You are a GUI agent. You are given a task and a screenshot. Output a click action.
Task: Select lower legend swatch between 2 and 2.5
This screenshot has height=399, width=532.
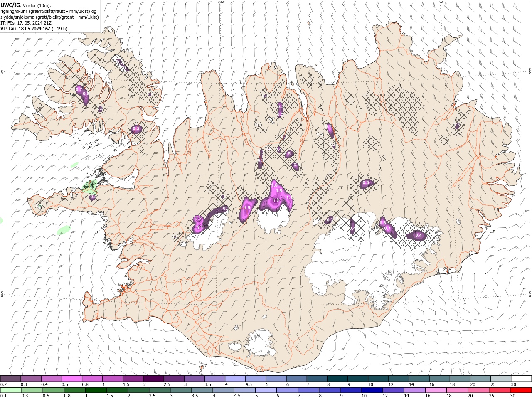(x=138, y=390)
